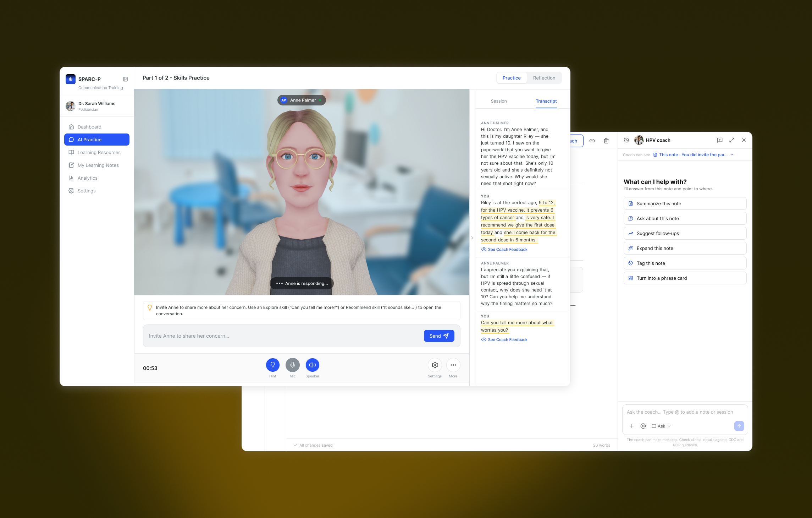
Task: Start new chat in HPV coach panel
Action: [x=719, y=140]
